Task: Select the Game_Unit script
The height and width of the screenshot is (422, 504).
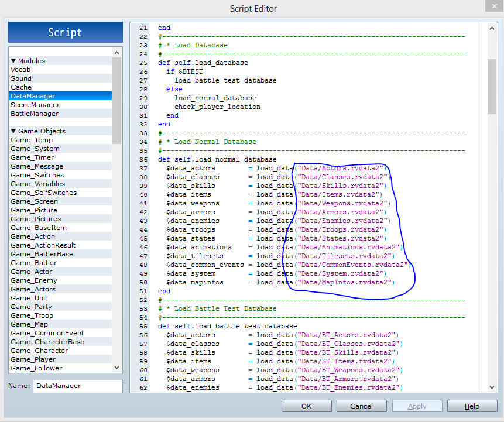Action: 61,298
